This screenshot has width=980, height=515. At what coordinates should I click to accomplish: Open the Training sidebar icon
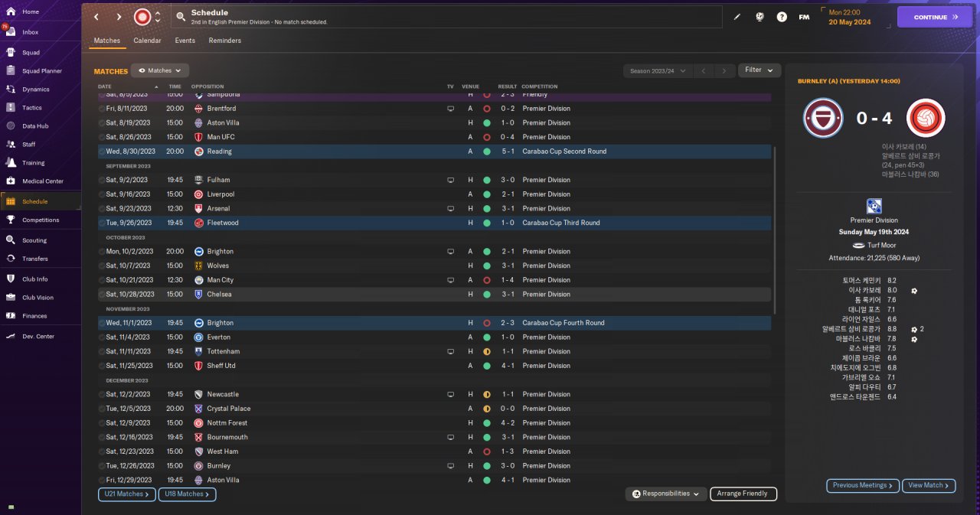pos(11,162)
